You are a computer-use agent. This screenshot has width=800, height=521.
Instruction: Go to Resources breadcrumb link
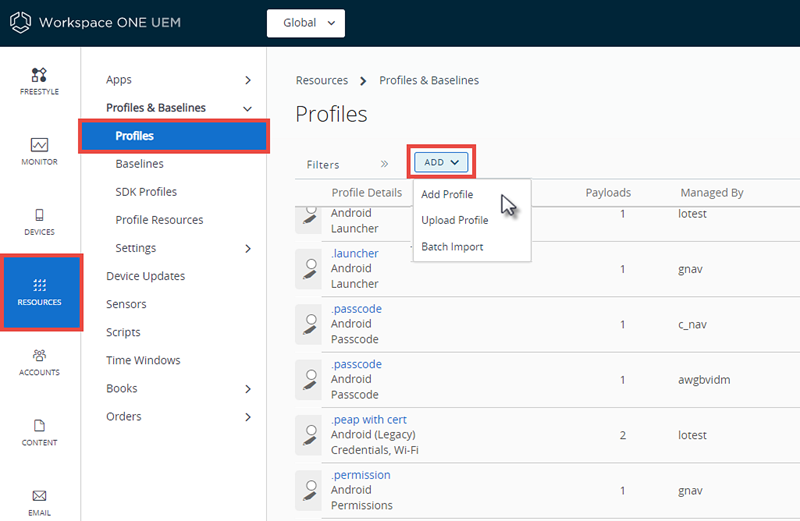click(x=321, y=80)
